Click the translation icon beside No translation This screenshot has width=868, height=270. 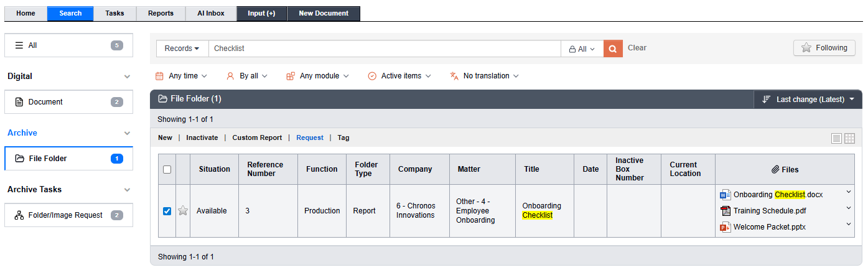tap(454, 76)
